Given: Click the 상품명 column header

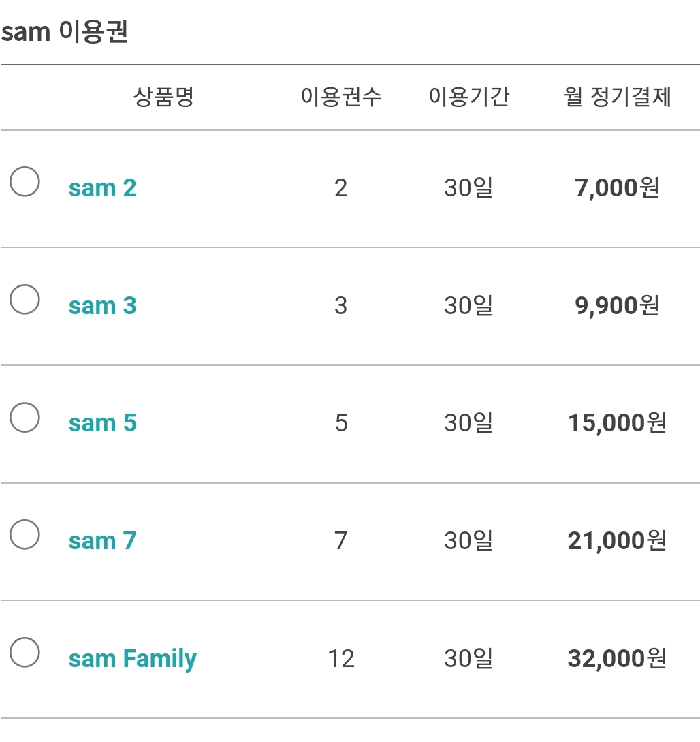Looking at the screenshot, I should click(163, 97).
